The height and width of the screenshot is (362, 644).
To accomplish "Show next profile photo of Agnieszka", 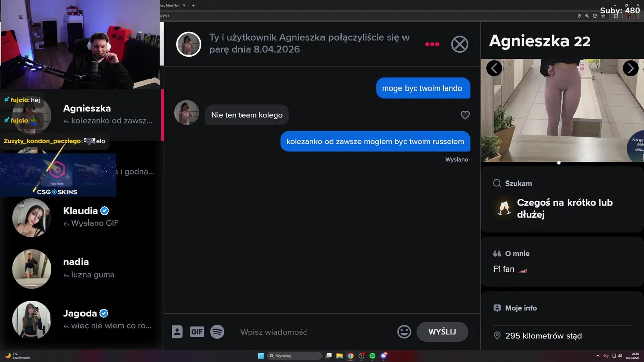I will pyautogui.click(x=630, y=68).
